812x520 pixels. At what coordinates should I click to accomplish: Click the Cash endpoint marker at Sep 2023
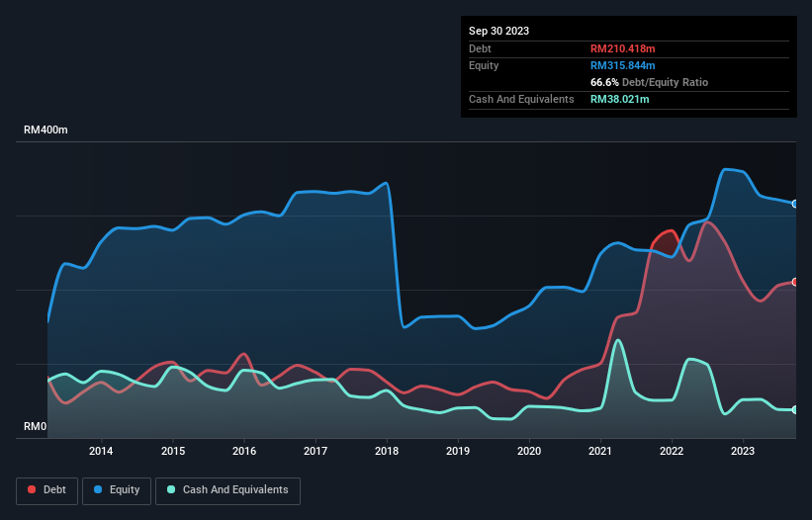click(795, 410)
